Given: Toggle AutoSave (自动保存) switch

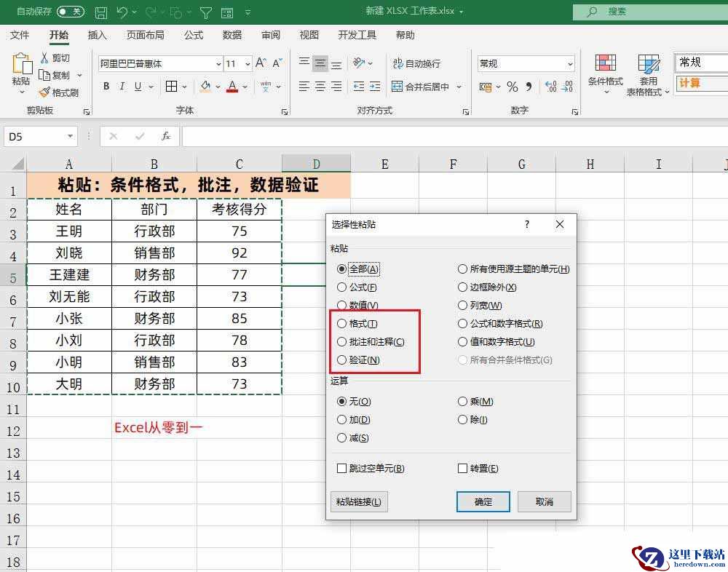Looking at the screenshot, I should click(x=71, y=12).
